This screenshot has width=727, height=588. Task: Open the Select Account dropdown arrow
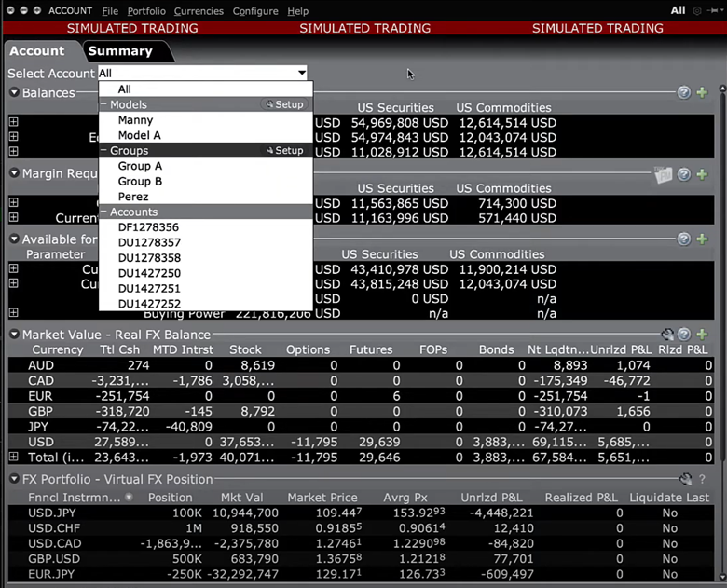(x=301, y=73)
